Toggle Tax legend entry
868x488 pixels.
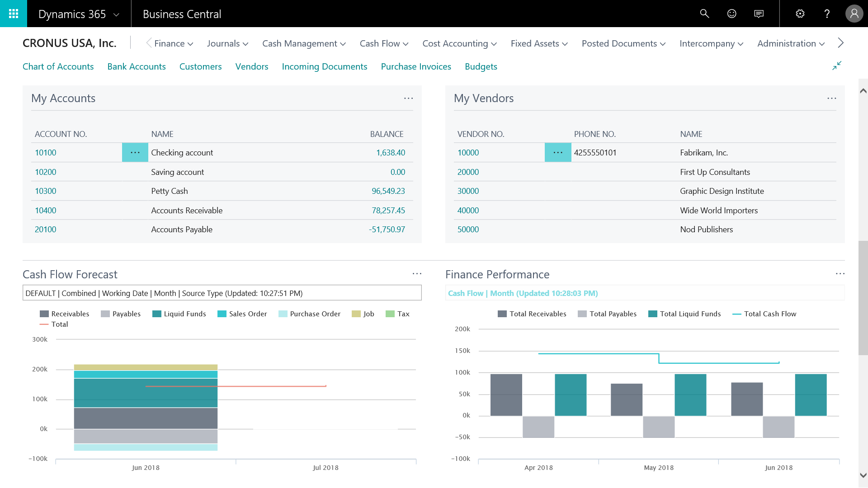coord(397,314)
